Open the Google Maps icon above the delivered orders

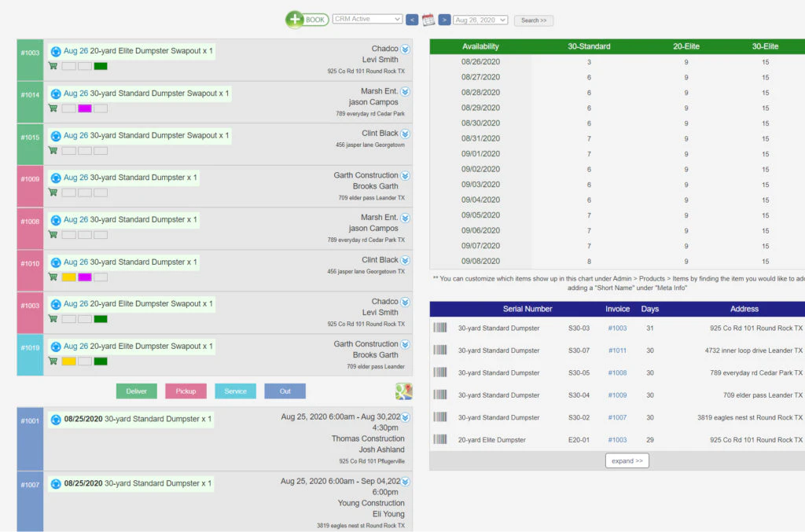pos(404,391)
